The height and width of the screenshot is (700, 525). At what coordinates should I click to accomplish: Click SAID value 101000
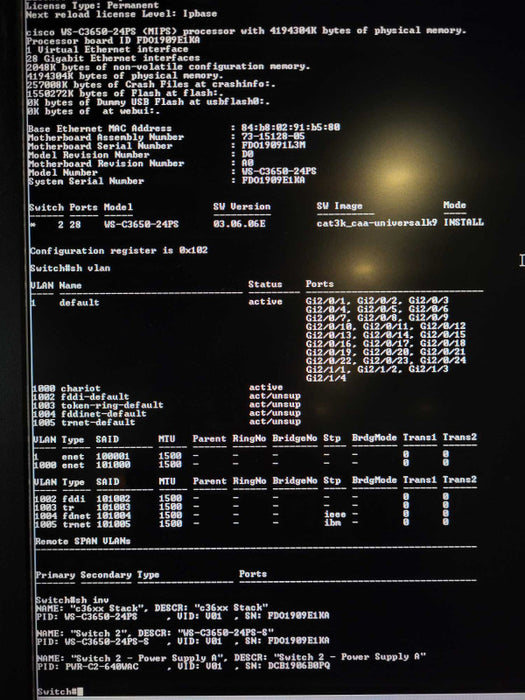pos(113,465)
